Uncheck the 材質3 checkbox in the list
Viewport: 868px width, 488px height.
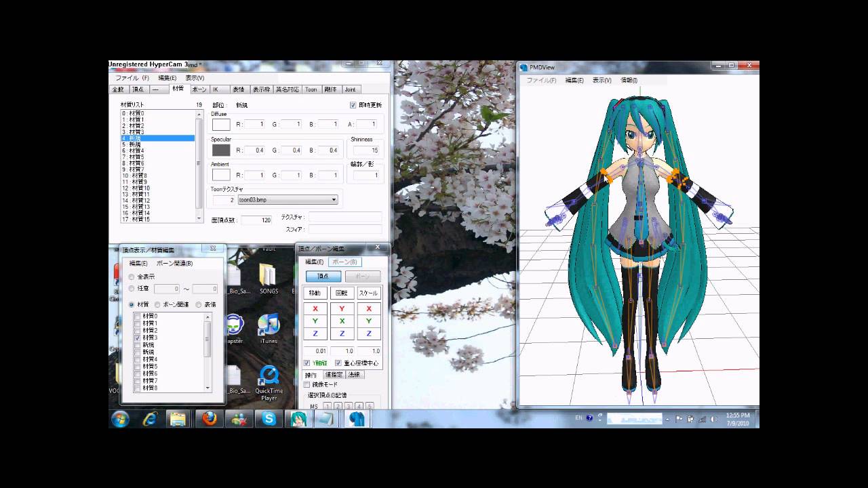click(138, 338)
